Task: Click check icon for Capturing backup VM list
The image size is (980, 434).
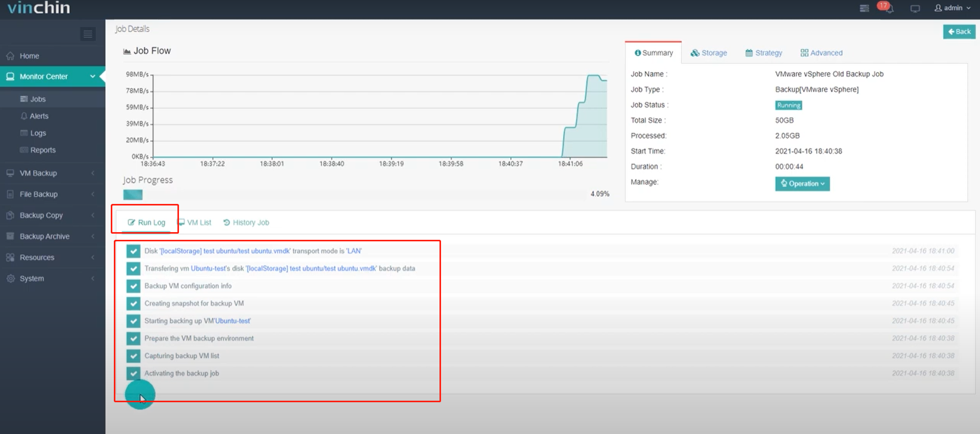Action: [x=133, y=356]
